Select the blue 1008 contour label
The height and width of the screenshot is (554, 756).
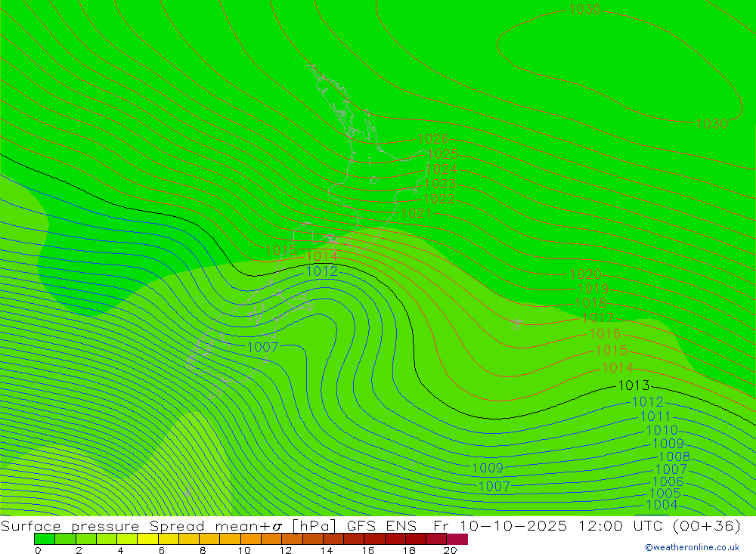(674, 457)
